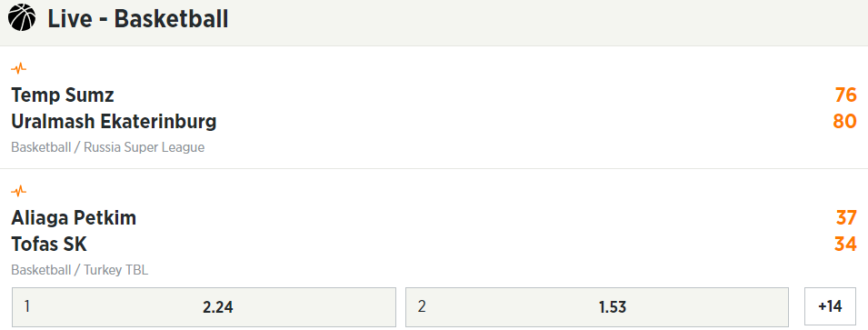Image resolution: width=868 pixels, height=330 pixels.
Task: Open the Basketball / Turkey TBL label
Action: pyautogui.click(x=80, y=270)
